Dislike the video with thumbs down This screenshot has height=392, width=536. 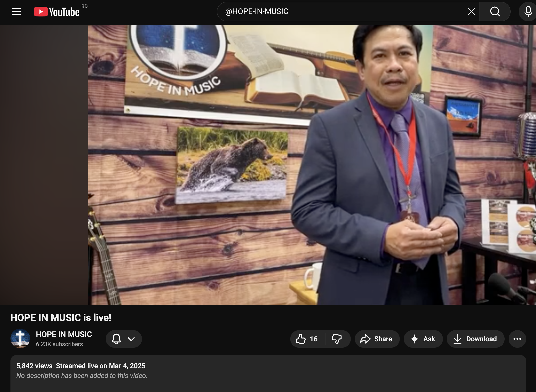(337, 339)
